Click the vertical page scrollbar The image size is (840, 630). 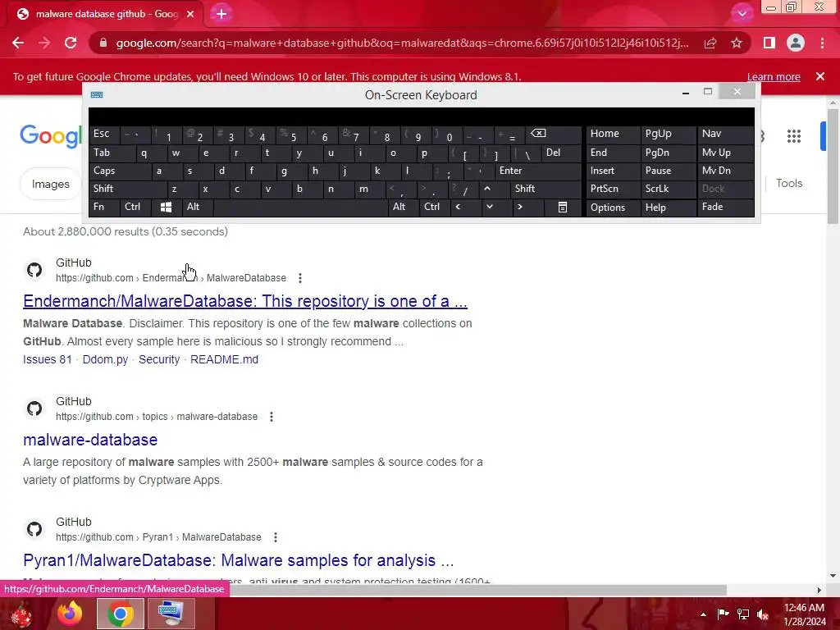(x=833, y=166)
